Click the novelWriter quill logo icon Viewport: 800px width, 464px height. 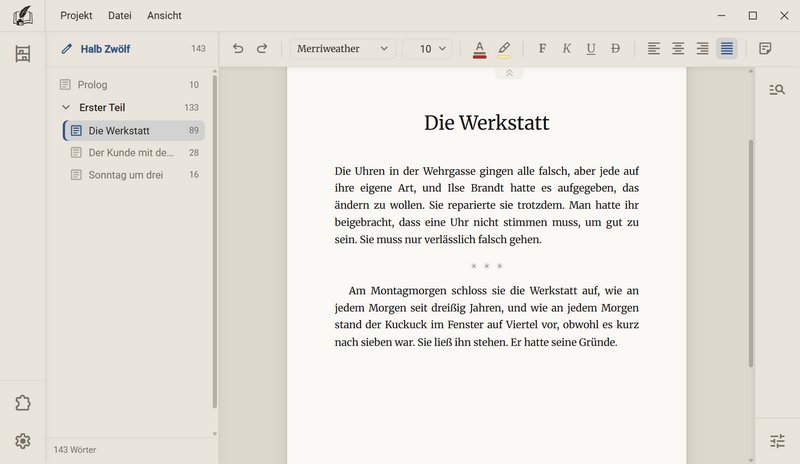(22, 16)
